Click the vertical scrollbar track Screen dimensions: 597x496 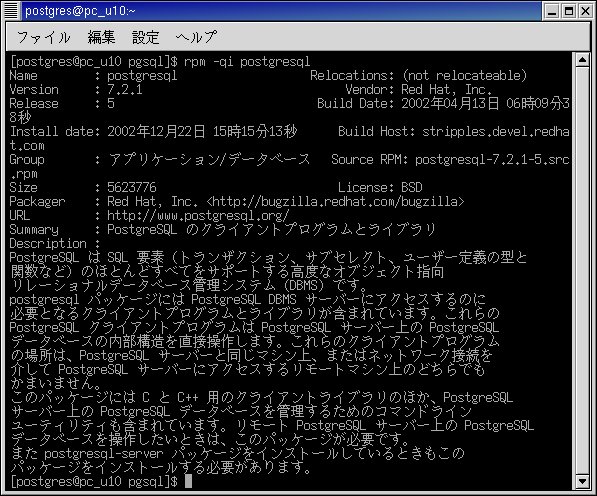pyautogui.click(x=583, y=270)
